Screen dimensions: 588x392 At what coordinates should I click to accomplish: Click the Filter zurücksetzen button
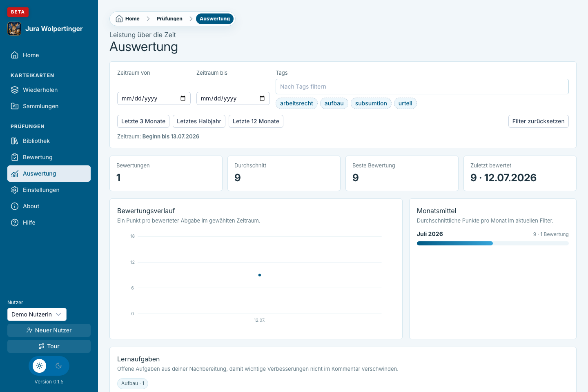538,121
